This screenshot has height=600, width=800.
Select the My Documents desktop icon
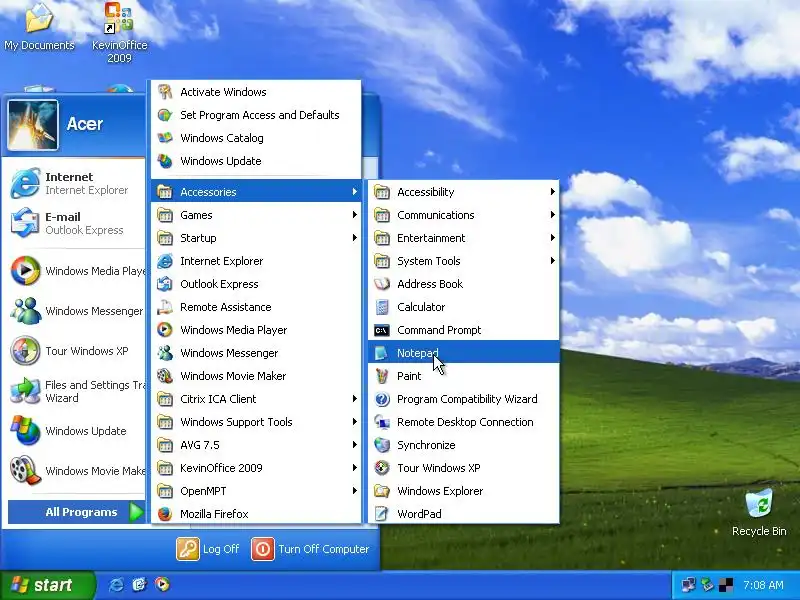click(x=39, y=27)
